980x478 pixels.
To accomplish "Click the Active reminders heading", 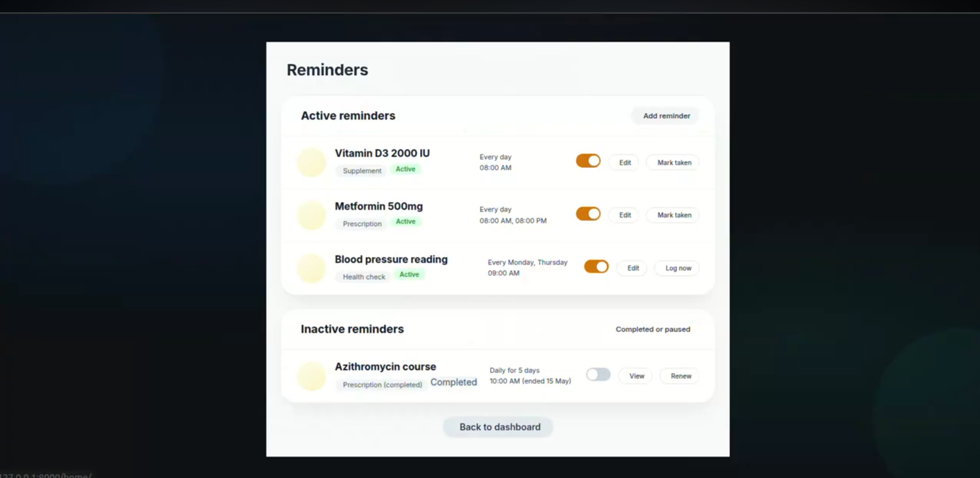I will [348, 116].
